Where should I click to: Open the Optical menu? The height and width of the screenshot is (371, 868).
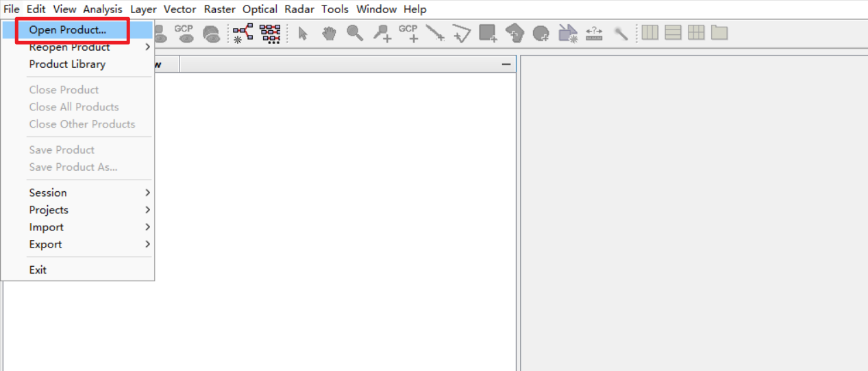[260, 9]
